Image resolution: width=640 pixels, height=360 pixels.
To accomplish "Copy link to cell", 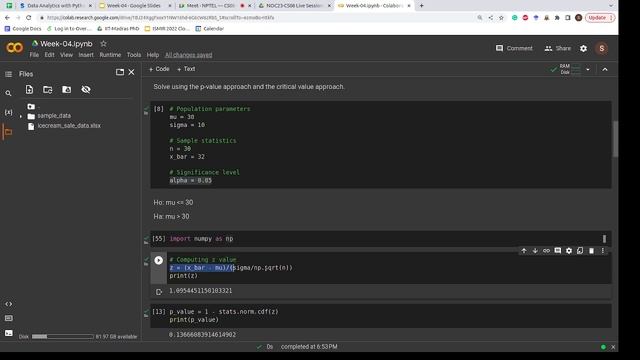I will 546,251.
